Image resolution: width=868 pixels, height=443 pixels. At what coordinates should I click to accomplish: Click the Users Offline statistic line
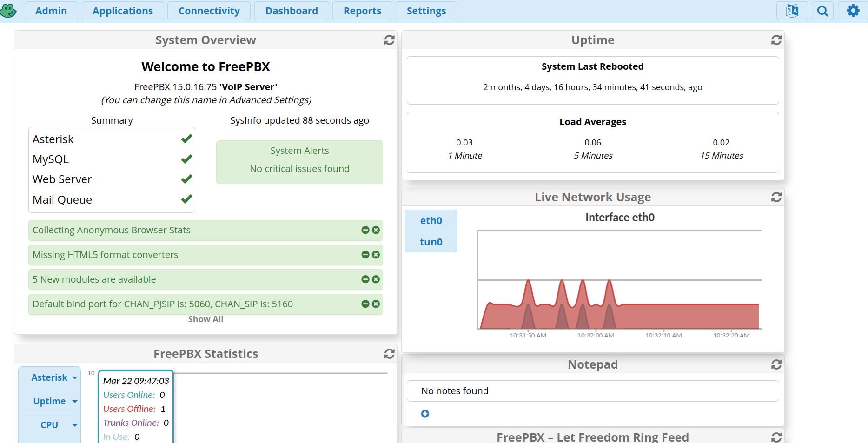[134, 409]
